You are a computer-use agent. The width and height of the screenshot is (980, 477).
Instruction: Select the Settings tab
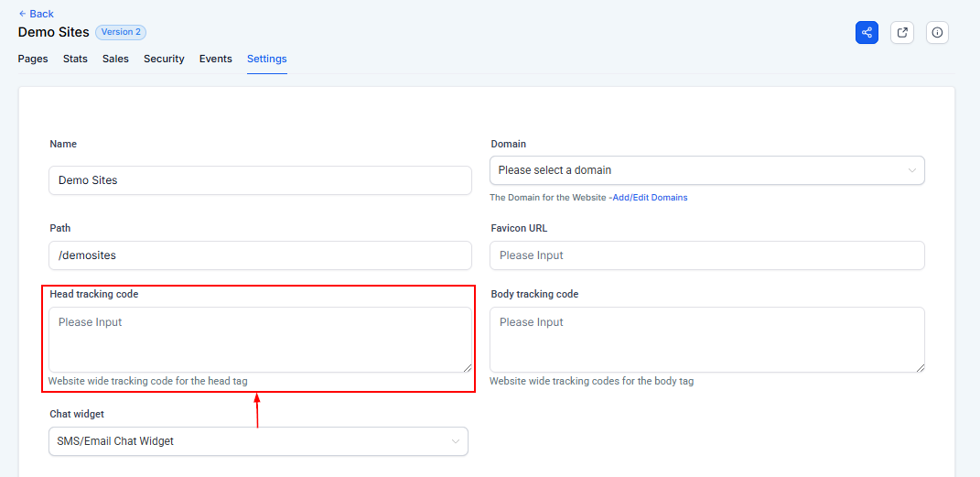coord(266,59)
